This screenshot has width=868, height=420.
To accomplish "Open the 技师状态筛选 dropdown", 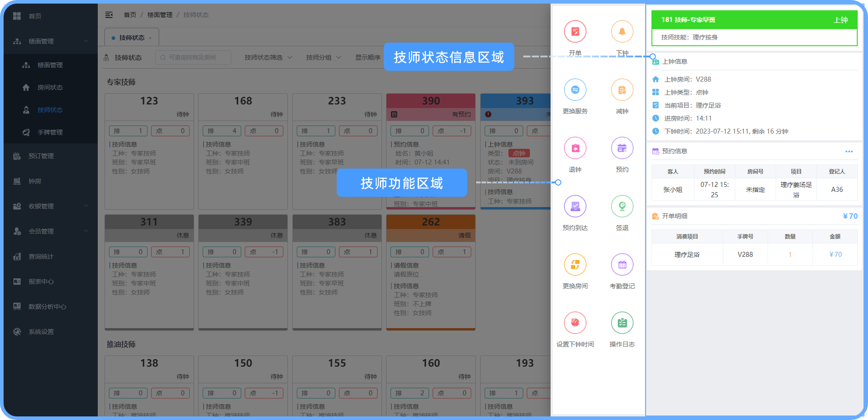I will (x=268, y=57).
